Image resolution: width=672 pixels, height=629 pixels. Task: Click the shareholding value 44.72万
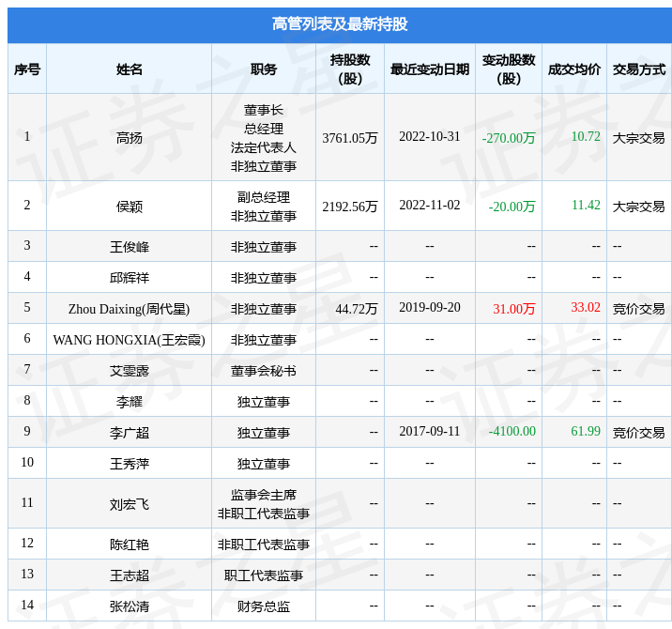[356, 309]
